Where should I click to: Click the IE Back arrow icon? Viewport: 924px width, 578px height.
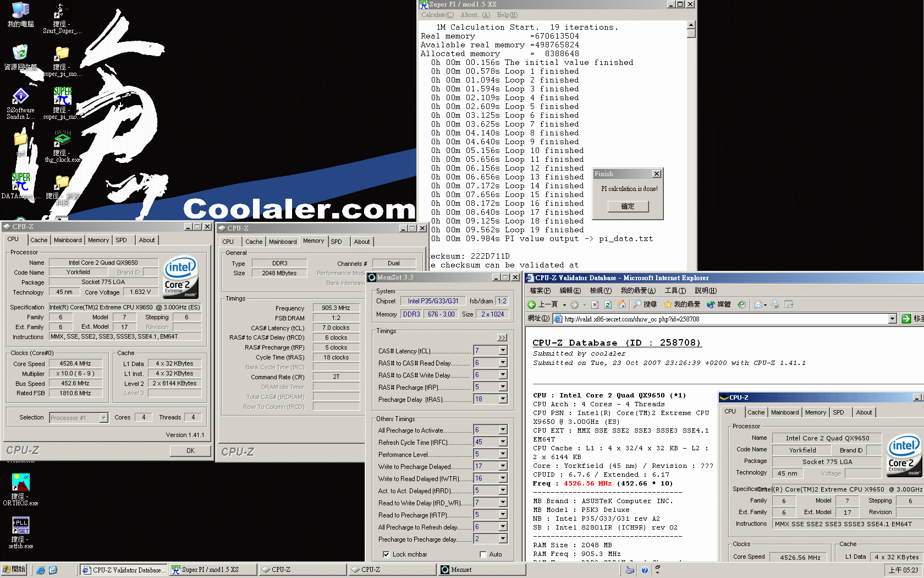coord(532,304)
